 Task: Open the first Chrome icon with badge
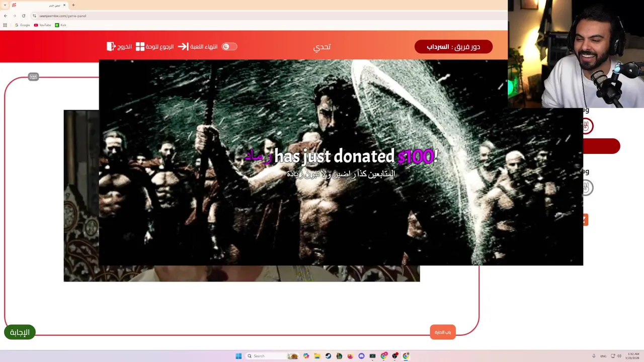[384, 356]
